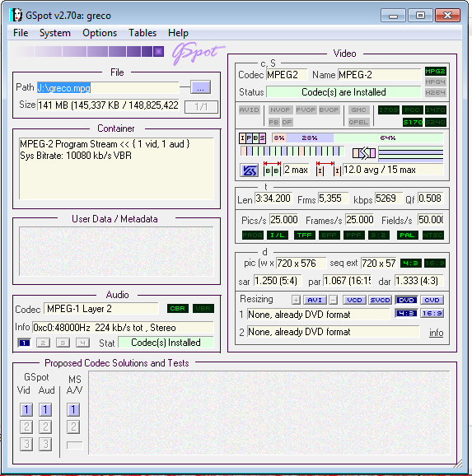Select the 4:3 resizing aspect button
The width and height of the screenshot is (472, 476).
click(406, 313)
